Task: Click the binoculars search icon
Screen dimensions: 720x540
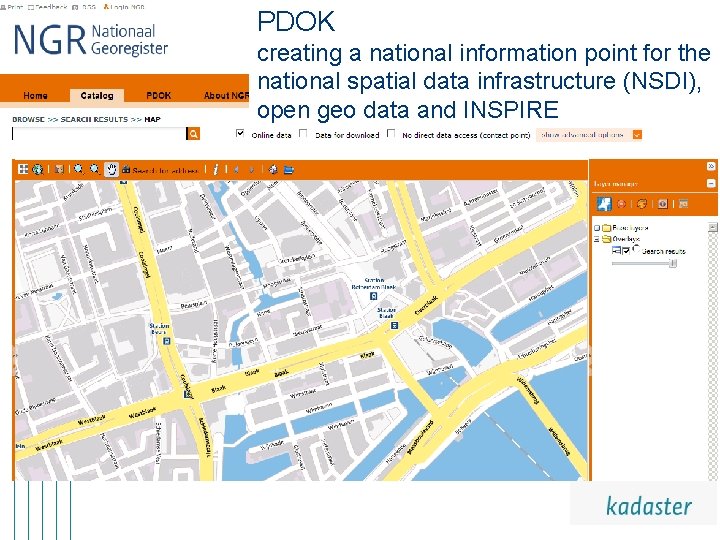Action: 126,169
